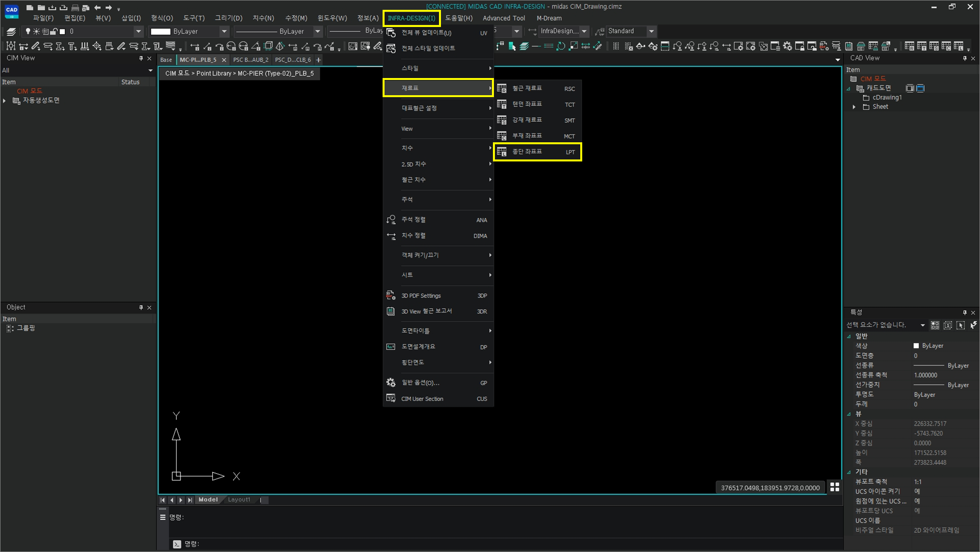Open the selection dropdown in 특성 panel
The image size is (980, 552).
point(922,325)
